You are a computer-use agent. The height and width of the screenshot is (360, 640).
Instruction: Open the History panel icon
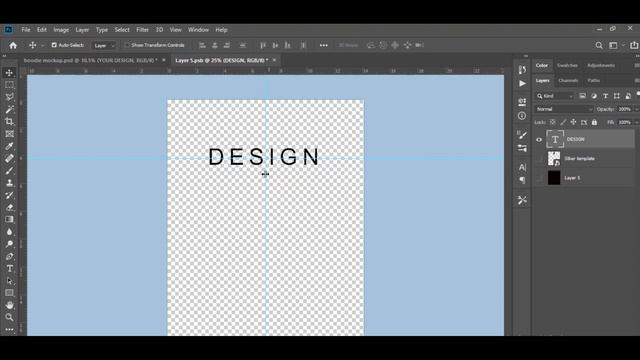pyautogui.click(x=522, y=70)
